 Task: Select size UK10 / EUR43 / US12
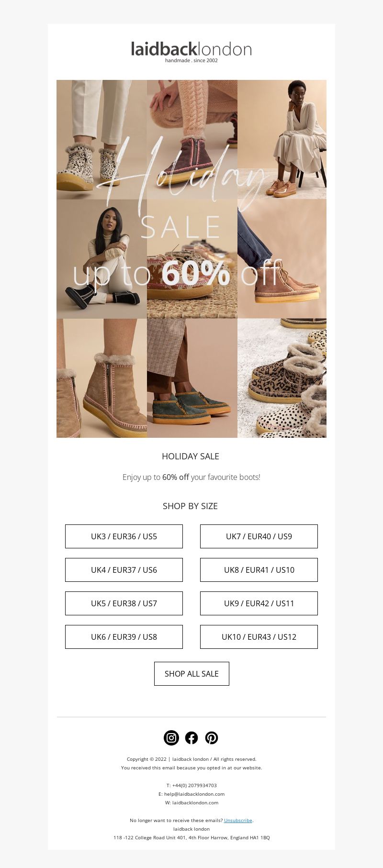259,637
